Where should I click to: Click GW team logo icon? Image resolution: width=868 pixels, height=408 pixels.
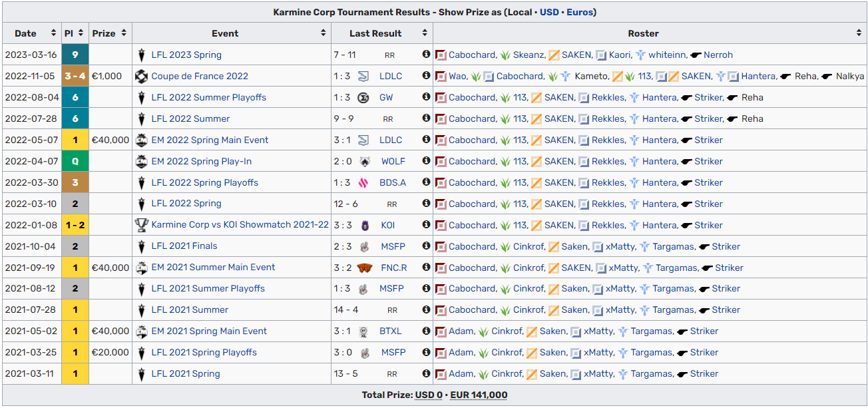pyautogui.click(x=363, y=97)
